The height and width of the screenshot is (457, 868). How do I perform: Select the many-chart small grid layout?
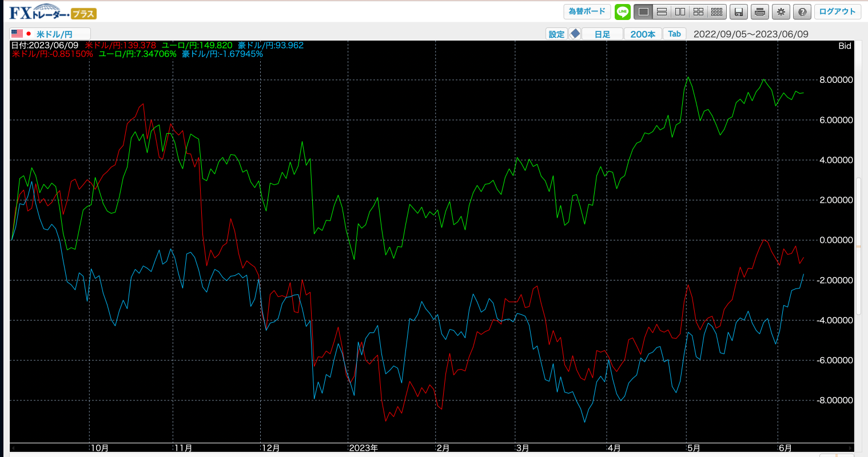tap(716, 11)
